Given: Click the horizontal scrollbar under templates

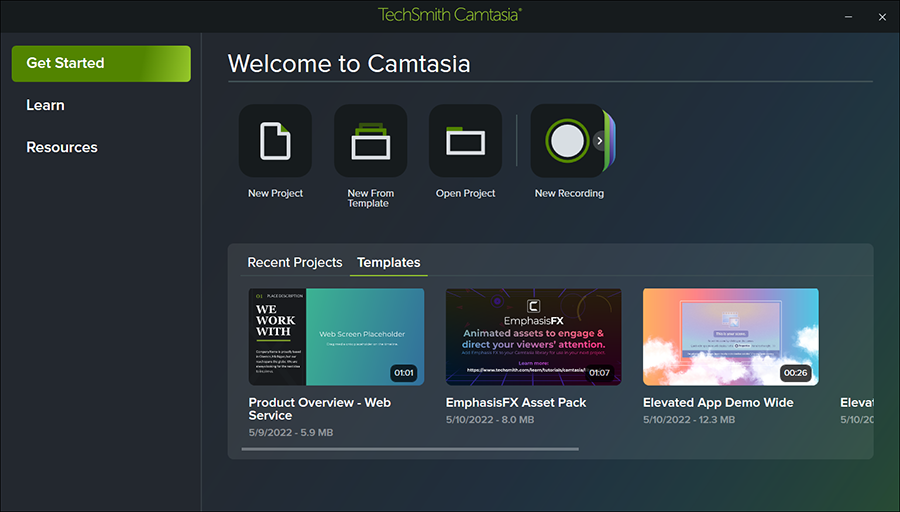Looking at the screenshot, I should pos(410,449).
